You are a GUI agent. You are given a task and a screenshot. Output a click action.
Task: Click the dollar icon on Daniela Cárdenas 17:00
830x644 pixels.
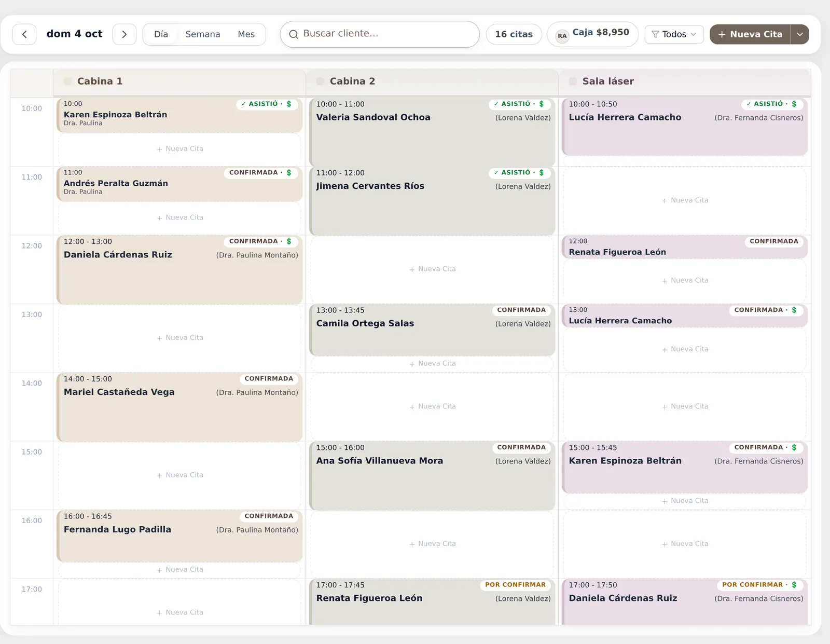coord(794,585)
